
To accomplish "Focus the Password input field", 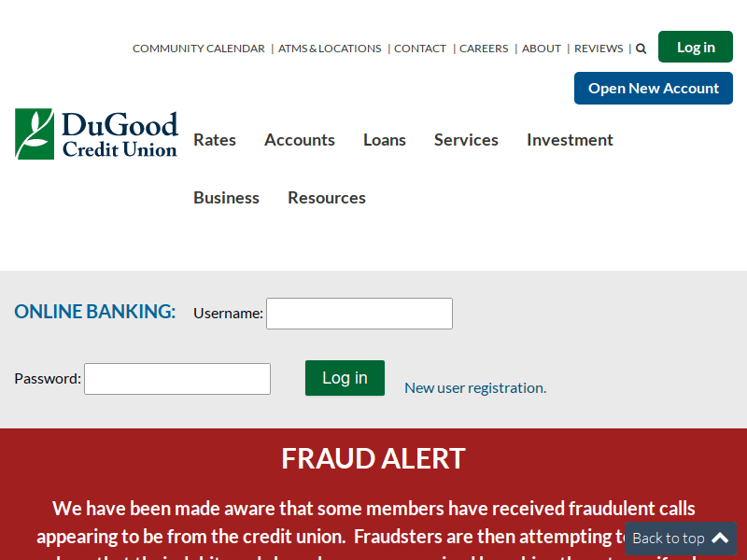I will point(177,379).
